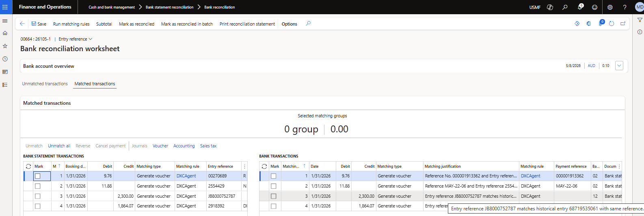The image size is (644, 216).
Task: Click the notifications bell icon
Action: (580, 7)
